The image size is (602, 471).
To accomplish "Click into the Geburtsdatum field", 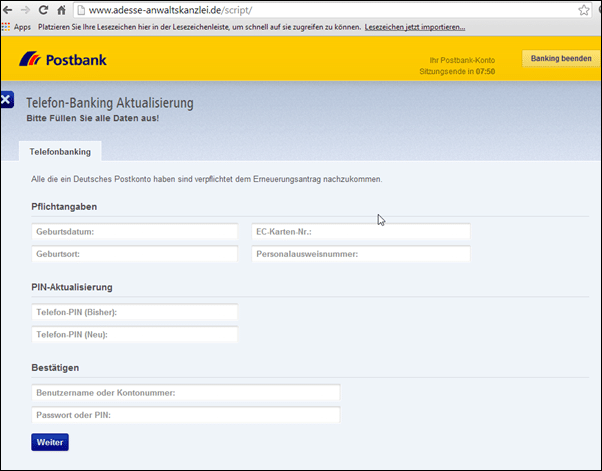I will (135, 232).
